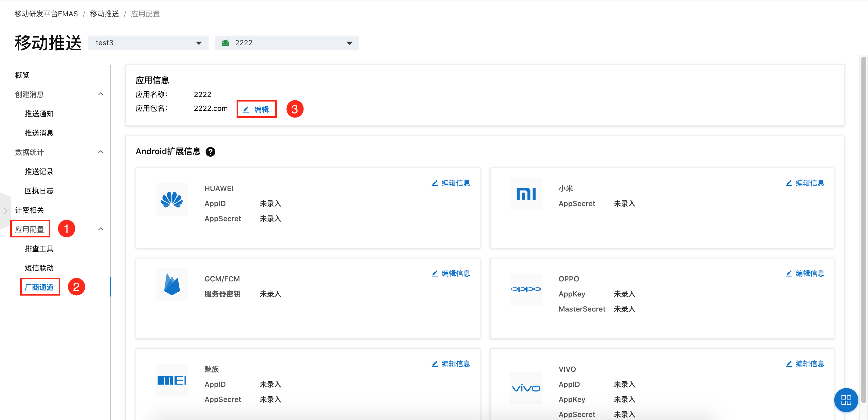Edit OPPO channel info via 编辑信息
The width and height of the screenshot is (868, 420).
coord(805,273)
